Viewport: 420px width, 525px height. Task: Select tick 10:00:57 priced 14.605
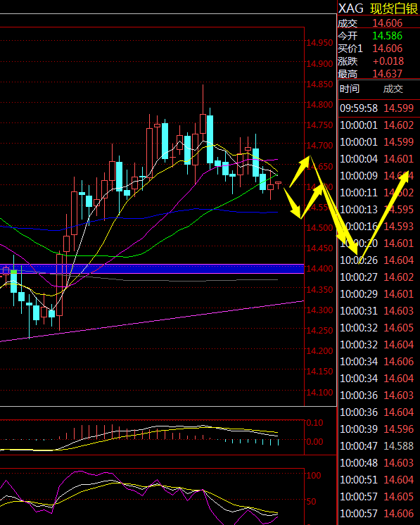[378, 497]
